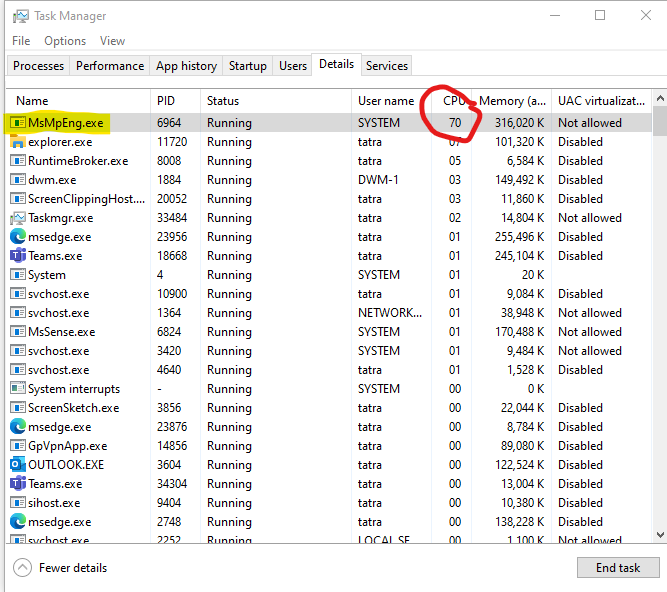Image resolution: width=667 pixels, height=592 pixels.
Task: Click the MsMpEng.exe process icon
Action: click(17, 123)
